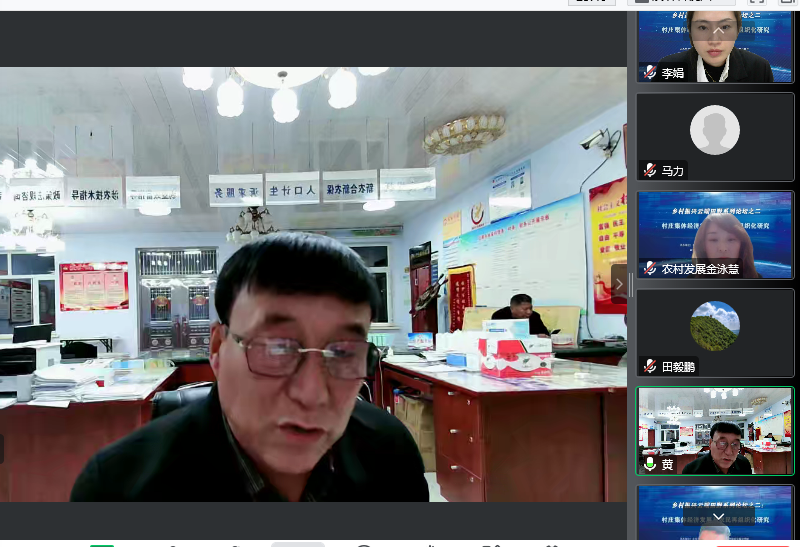The width and height of the screenshot is (800, 547).
Task: Click 马力's gray default avatar
Action: tap(715, 130)
